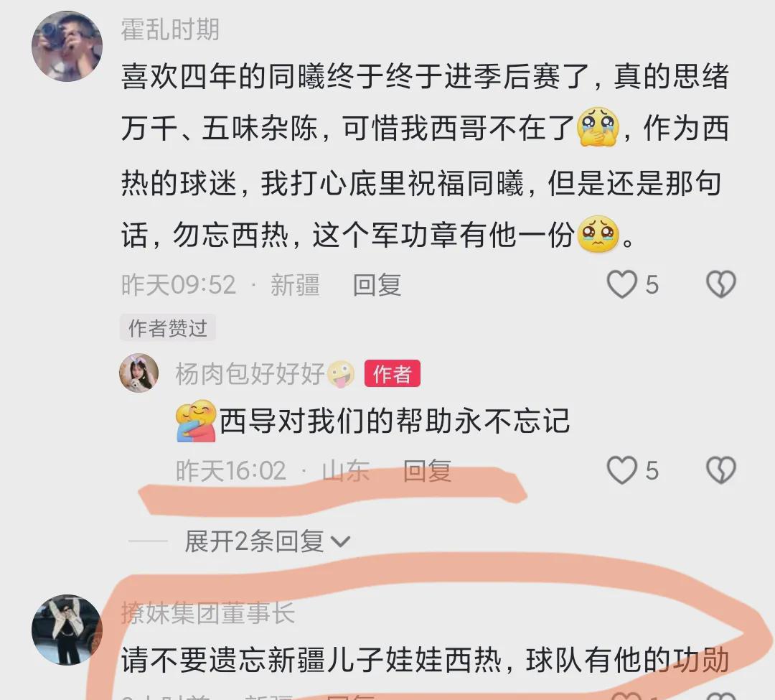The image size is (775, 700).
Task: Tap the teary emoji after 有他一份
Action: [598, 233]
